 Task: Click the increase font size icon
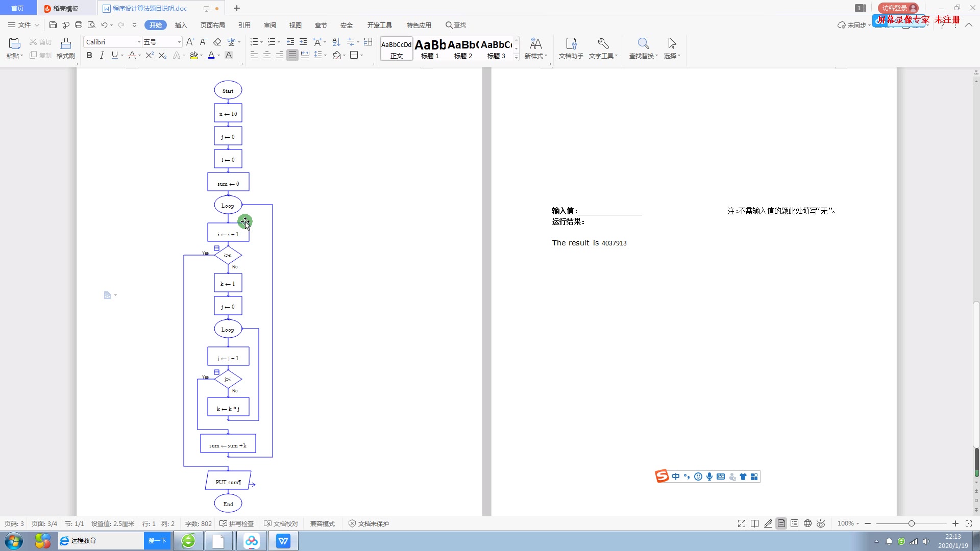click(x=190, y=42)
